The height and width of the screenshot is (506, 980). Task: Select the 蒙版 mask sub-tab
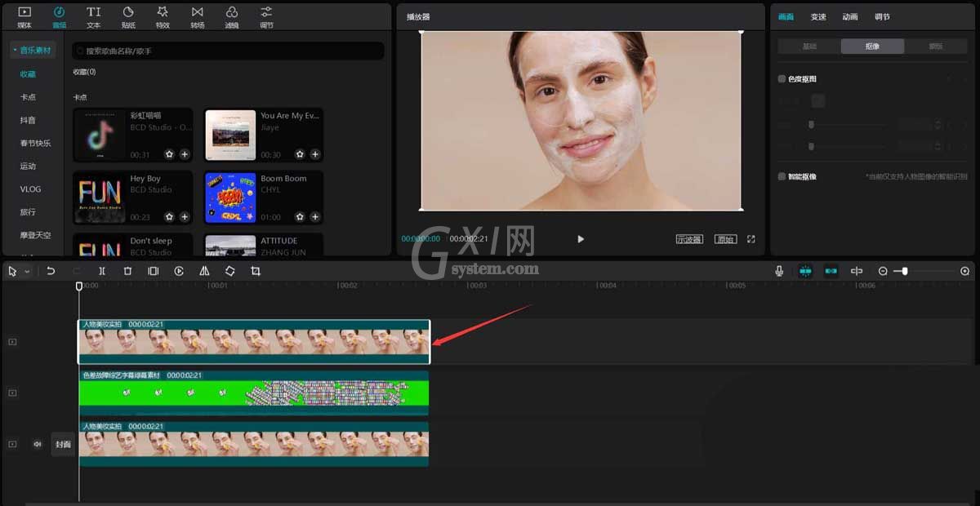point(936,47)
